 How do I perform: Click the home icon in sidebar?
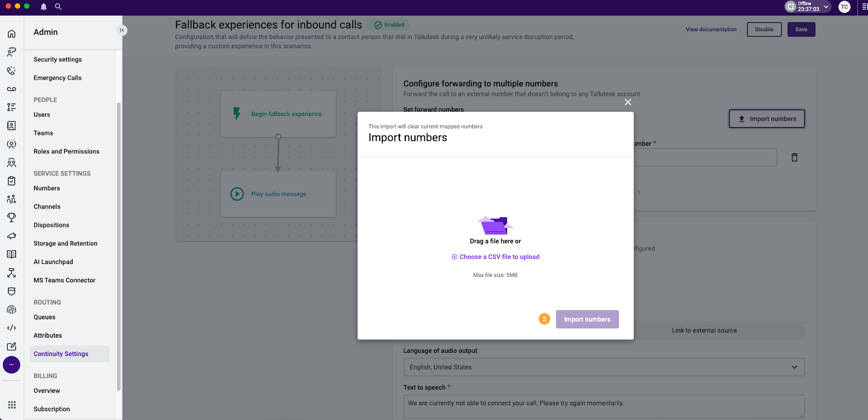11,34
